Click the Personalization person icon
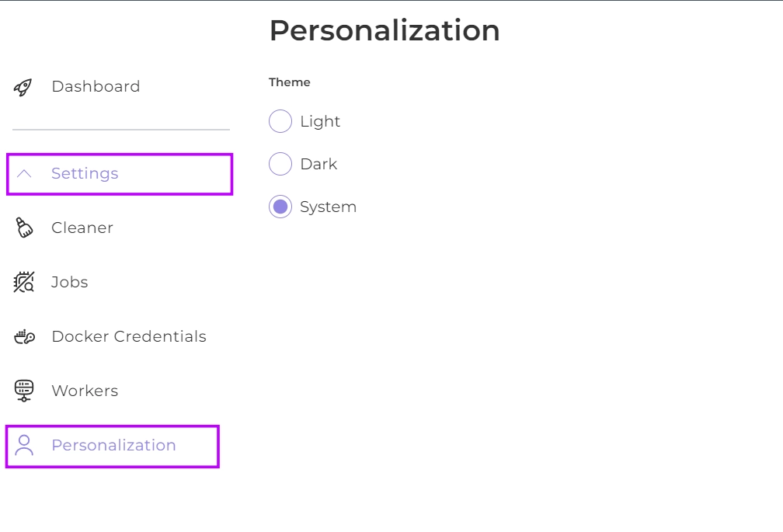The image size is (783, 532). (24, 445)
